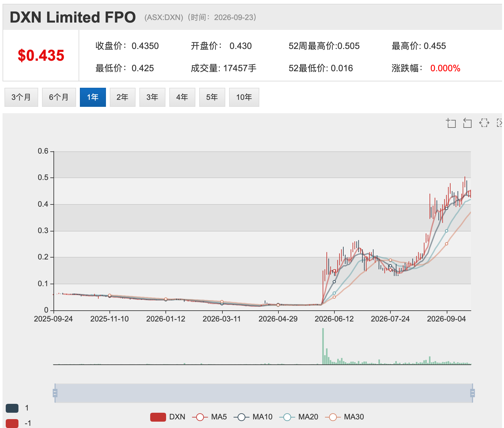Click the dashed-square icon in chart toolbox
Image resolution: width=504 pixels, height=428 pixels.
484,123
